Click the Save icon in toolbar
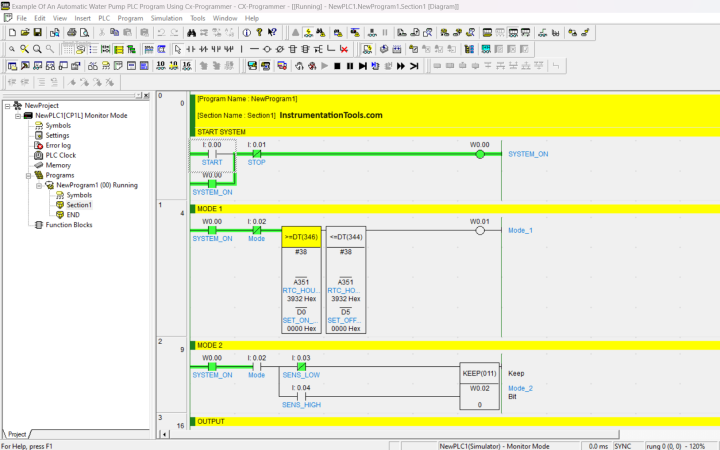 [x=38, y=32]
